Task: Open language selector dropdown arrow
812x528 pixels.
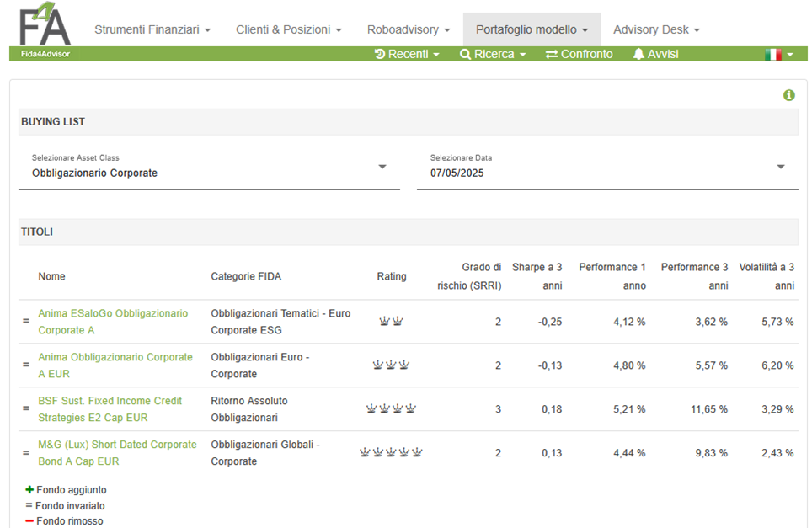Action: click(790, 55)
